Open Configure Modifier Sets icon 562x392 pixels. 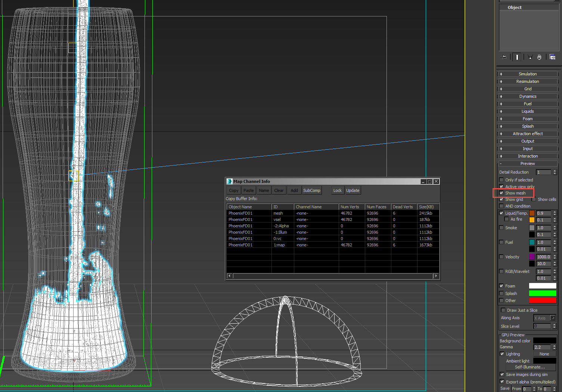tap(553, 57)
